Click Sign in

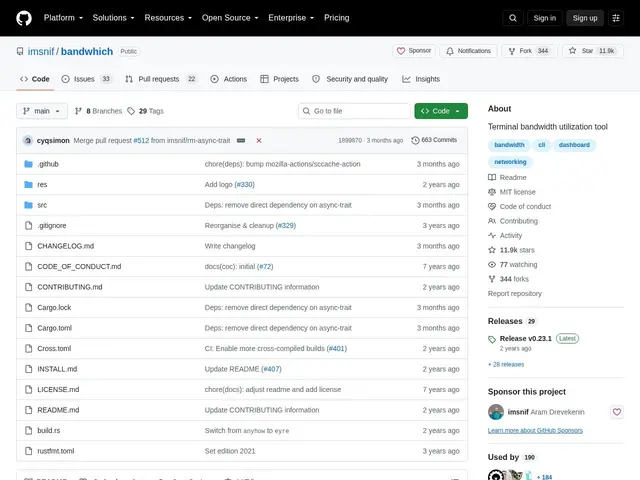[x=544, y=18]
